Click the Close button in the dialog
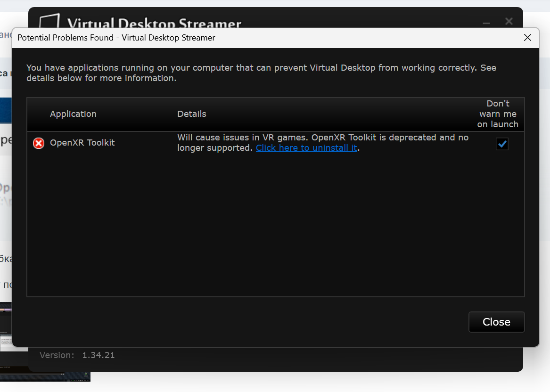The image size is (550, 392). (x=496, y=322)
